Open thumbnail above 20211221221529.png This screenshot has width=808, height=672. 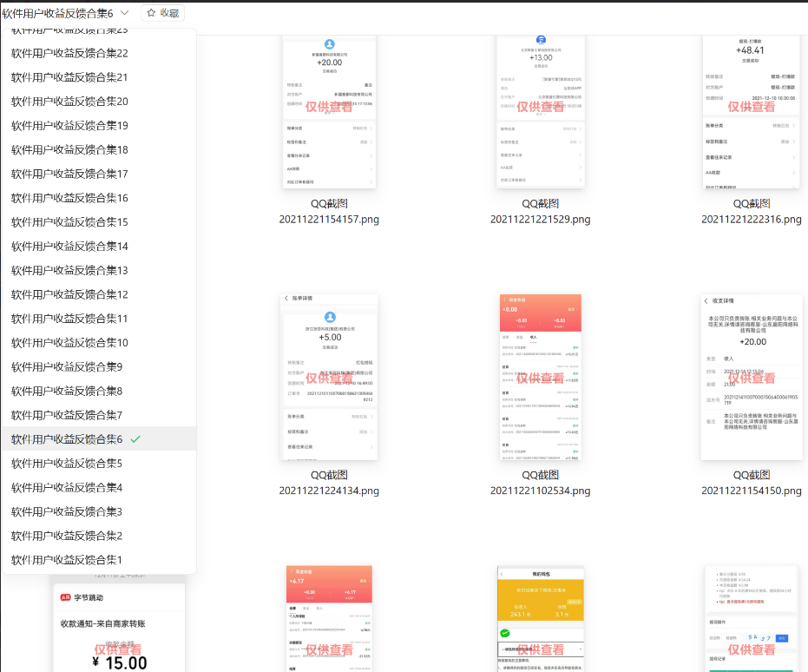[x=540, y=111]
